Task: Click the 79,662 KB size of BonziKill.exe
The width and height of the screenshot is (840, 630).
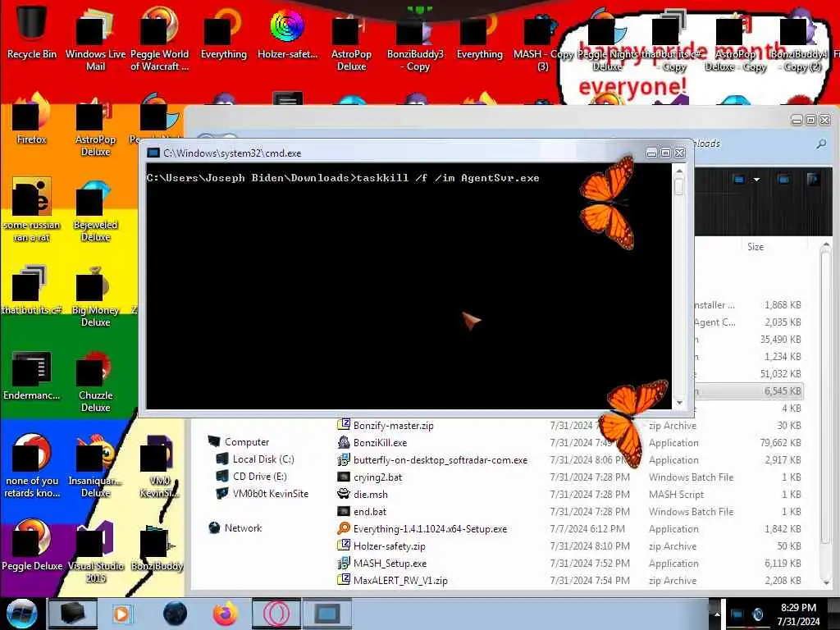Action: pos(780,442)
